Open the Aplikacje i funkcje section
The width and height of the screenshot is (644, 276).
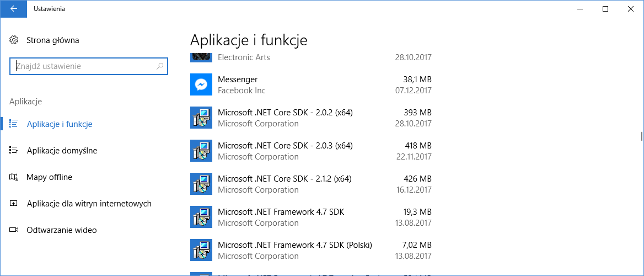(x=60, y=124)
